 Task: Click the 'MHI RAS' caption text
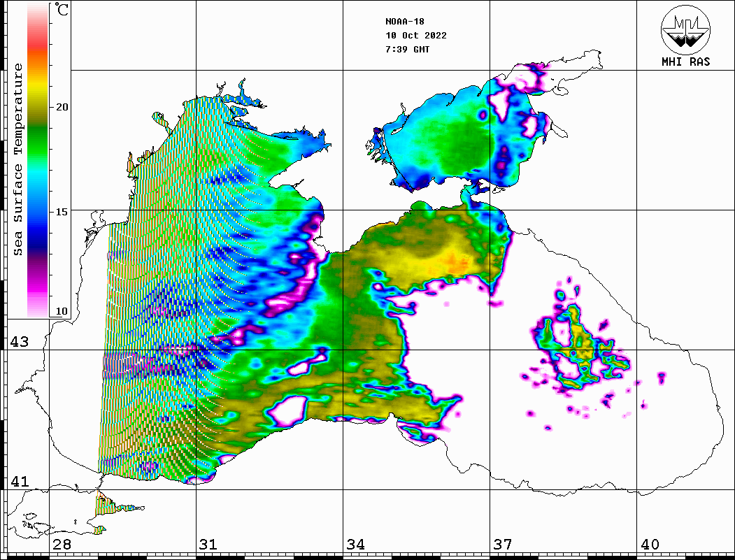[686, 62]
